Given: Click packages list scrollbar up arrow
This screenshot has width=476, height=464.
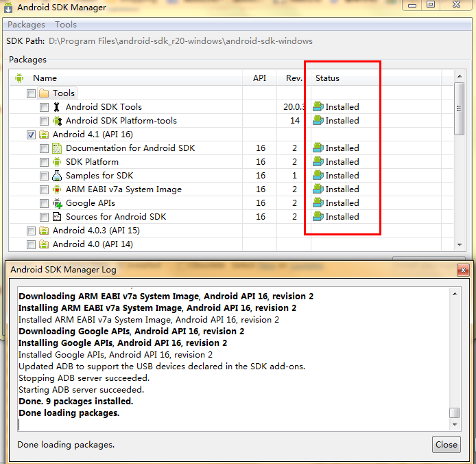Looking at the screenshot, I should [460, 76].
